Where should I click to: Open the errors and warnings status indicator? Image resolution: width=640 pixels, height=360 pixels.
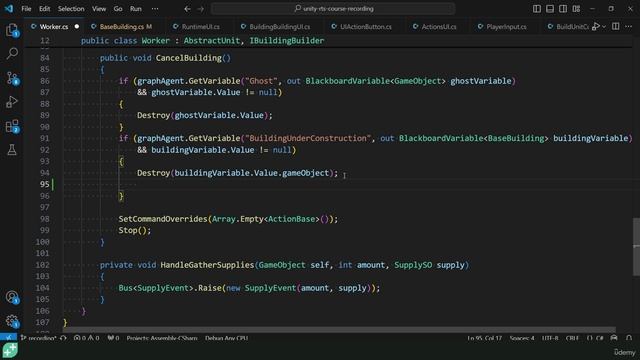(x=86, y=338)
